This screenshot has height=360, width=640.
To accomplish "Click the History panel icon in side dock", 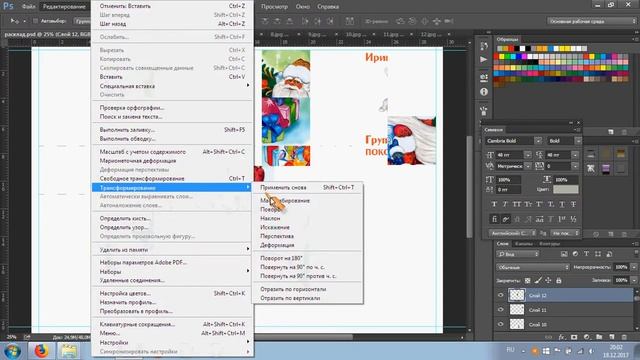I will [484, 47].
